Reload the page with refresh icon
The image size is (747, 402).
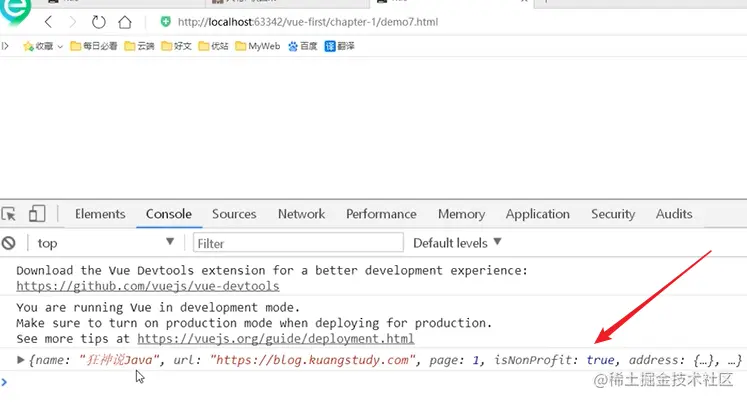(99, 22)
